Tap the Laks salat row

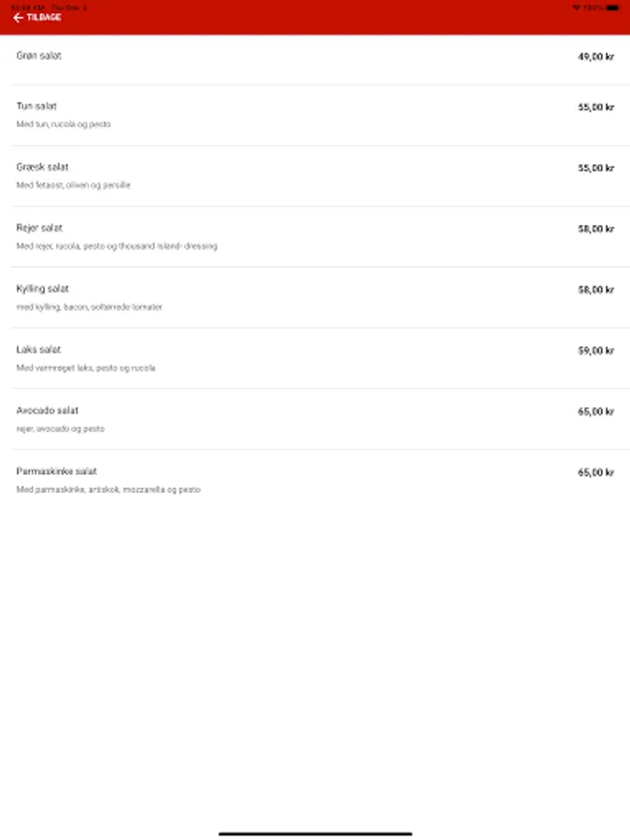point(39,350)
